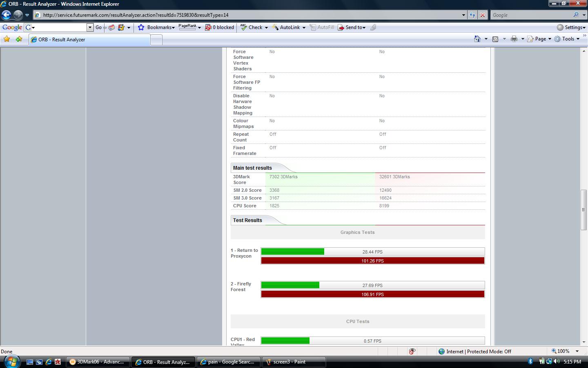
Task: Click the vertical scrollbar thumb
Action: (584, 210)
